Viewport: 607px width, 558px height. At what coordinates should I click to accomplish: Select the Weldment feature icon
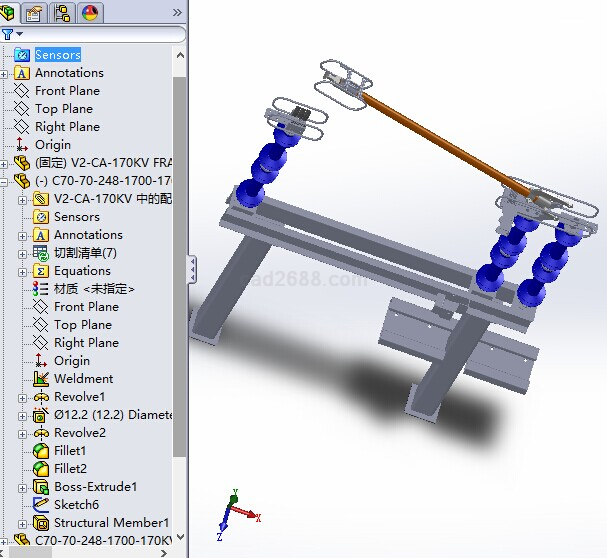[x=41, y=379]
